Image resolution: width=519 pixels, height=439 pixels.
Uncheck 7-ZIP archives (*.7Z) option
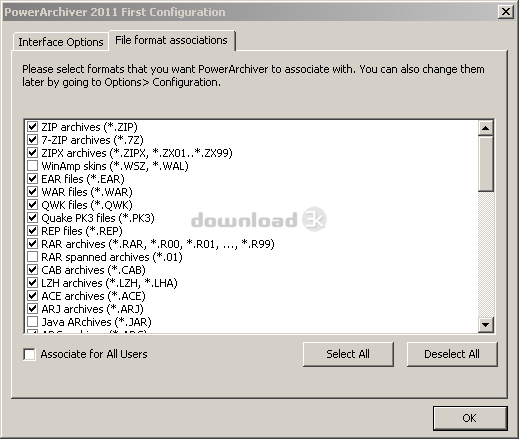coord(32,140)
